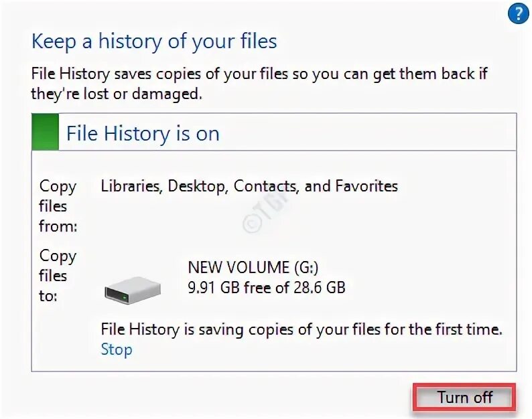Click the word 'Contacts' in source list
The image size is (532, 419).
(x=264, y=186)
